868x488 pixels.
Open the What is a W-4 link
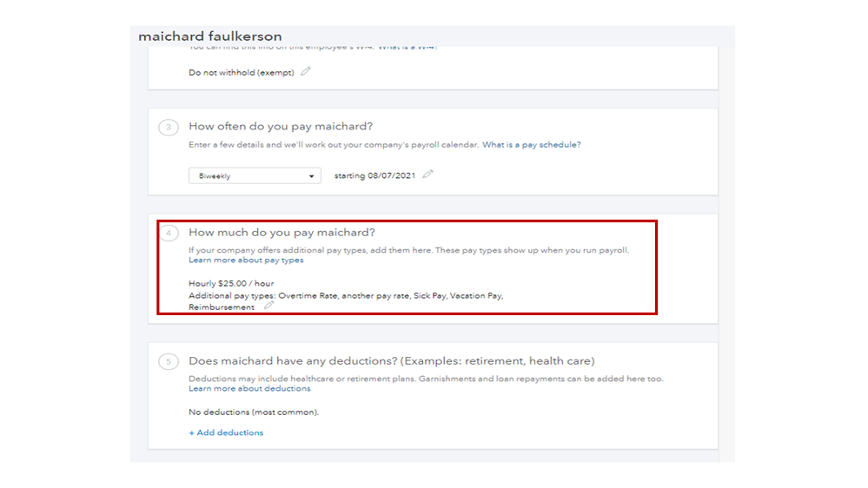[407, 48]
